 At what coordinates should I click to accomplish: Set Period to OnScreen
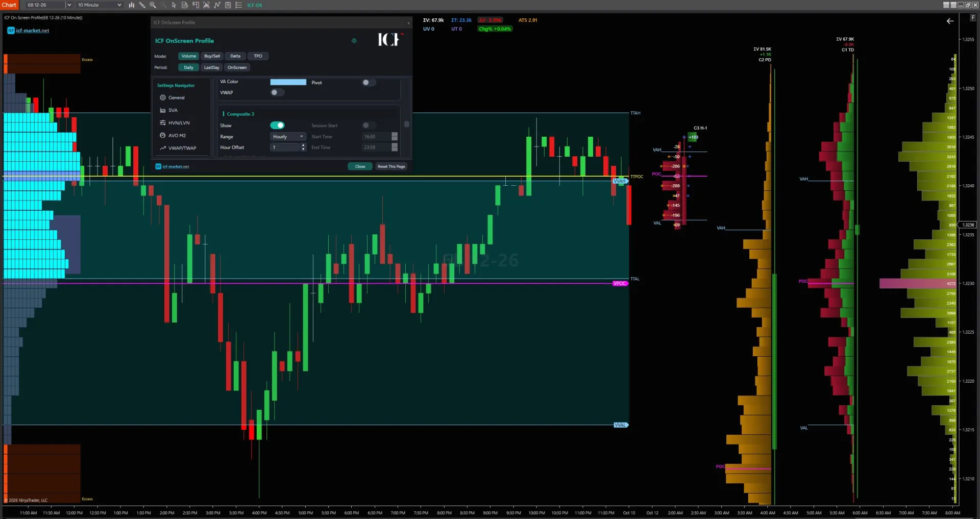[x=237, y=67]
